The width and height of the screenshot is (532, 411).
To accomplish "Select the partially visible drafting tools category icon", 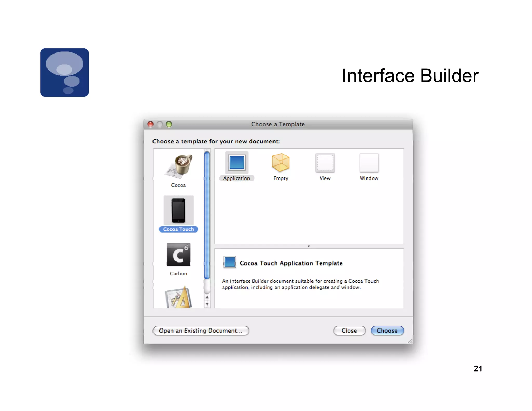I will coord(178,297).
